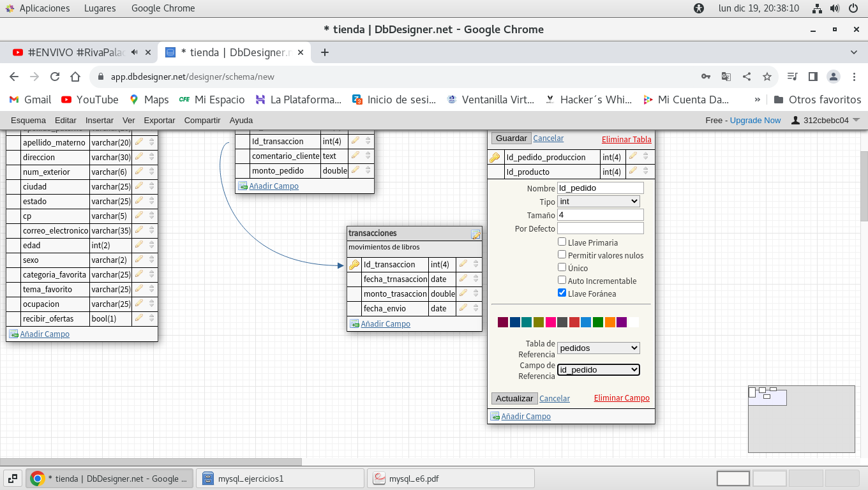Image resolution: width=868 pixels, height=490 pixels.
Task: Click the pencil icon for comentario_cliente field
Action: (355, 156)
